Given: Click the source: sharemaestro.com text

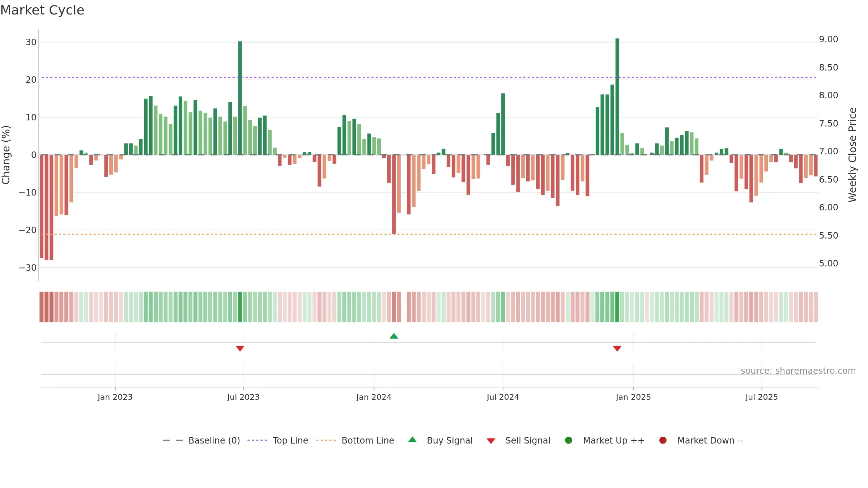Looking at the screenshot, I should pyautogui.click(x=798, y=371).
